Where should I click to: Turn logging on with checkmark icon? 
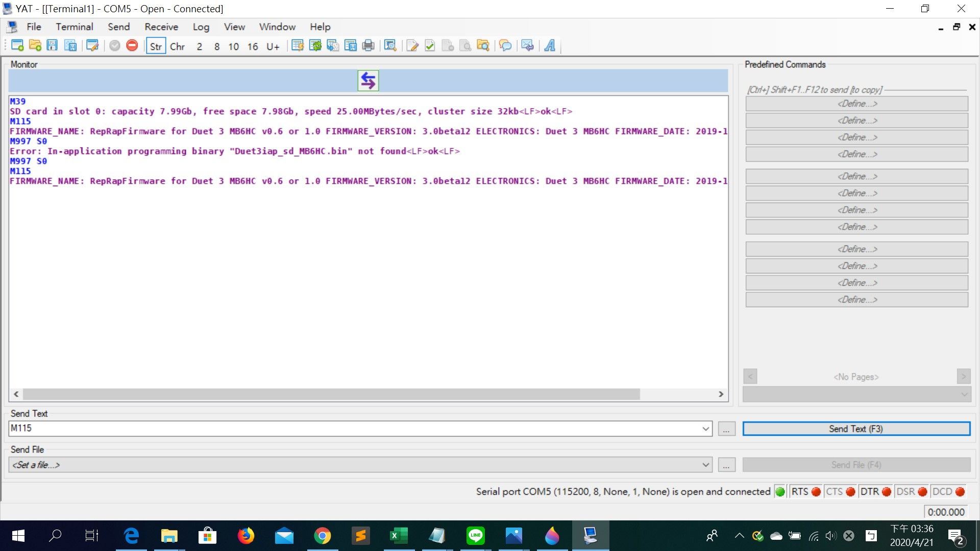[430, 45]
